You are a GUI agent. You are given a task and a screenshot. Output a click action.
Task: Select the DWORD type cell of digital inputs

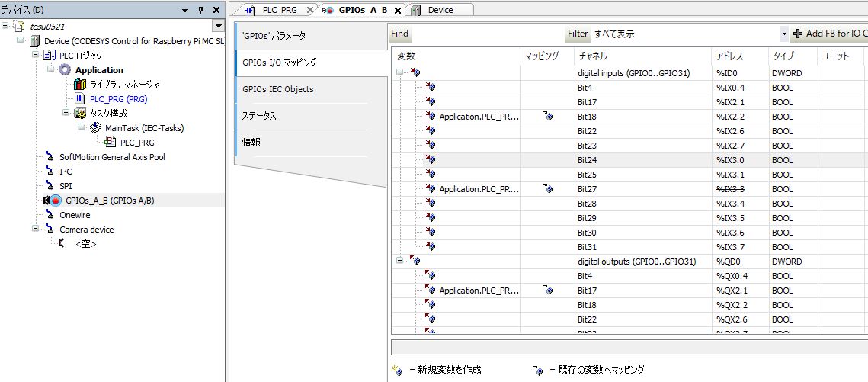coord(792,73)
